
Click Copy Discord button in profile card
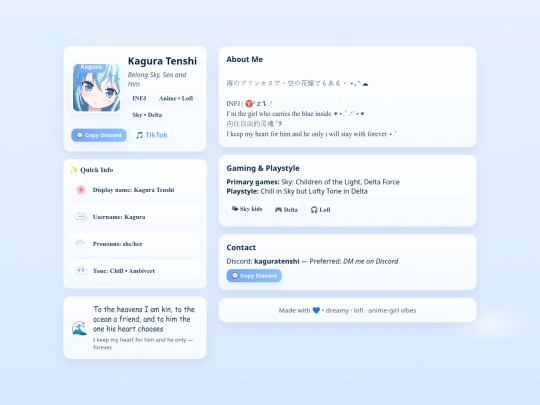pyautogui.click(x=99, y=135)
